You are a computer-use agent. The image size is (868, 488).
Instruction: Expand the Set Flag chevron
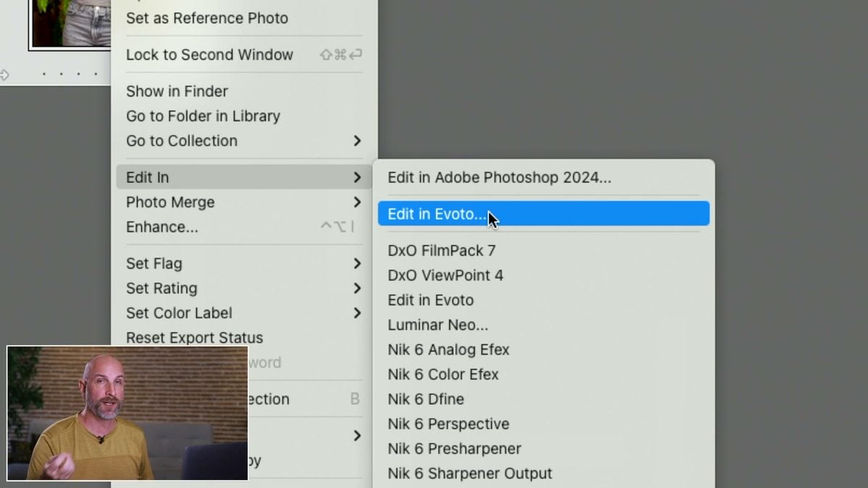point(357,264)
